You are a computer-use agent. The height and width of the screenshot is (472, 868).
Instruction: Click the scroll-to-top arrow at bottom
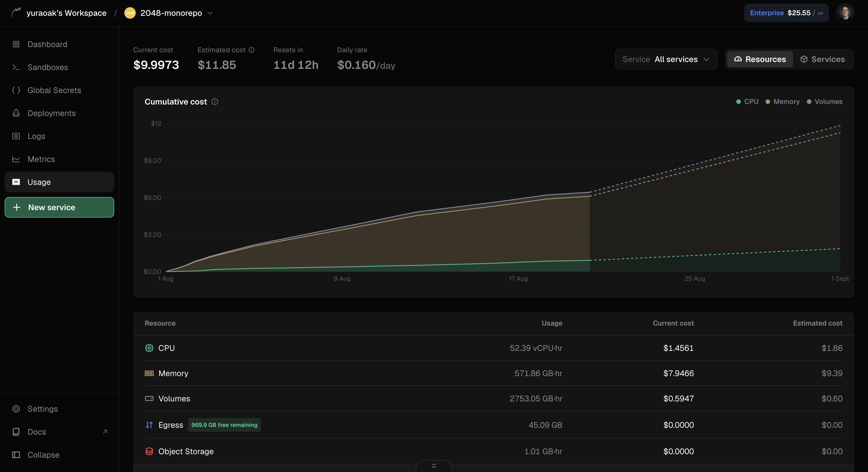pyautogui.click(x=434, y=466)
